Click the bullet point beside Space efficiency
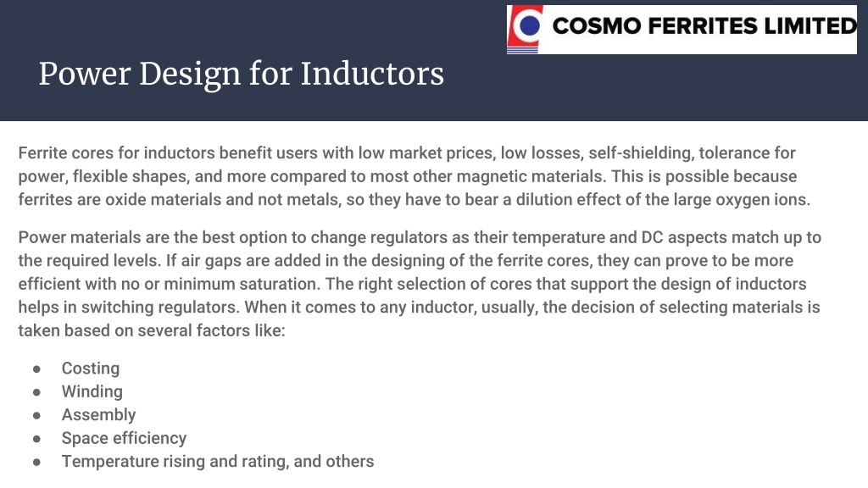 coord(36,439)
